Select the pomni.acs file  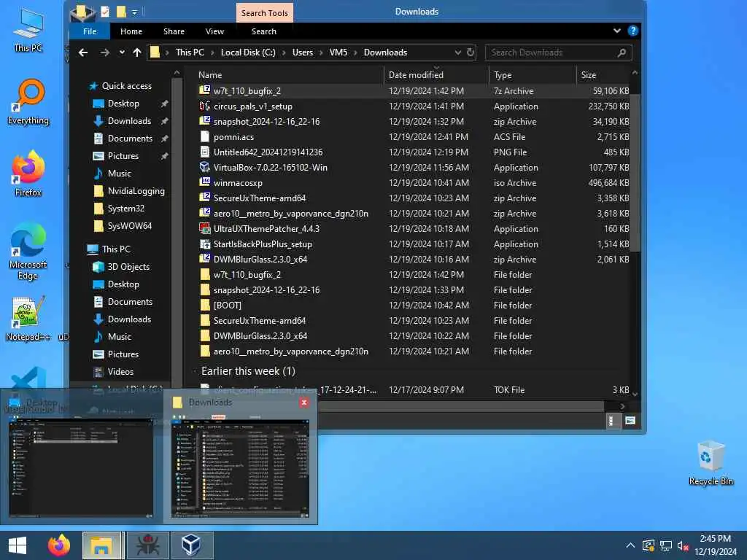click(413, 136)
